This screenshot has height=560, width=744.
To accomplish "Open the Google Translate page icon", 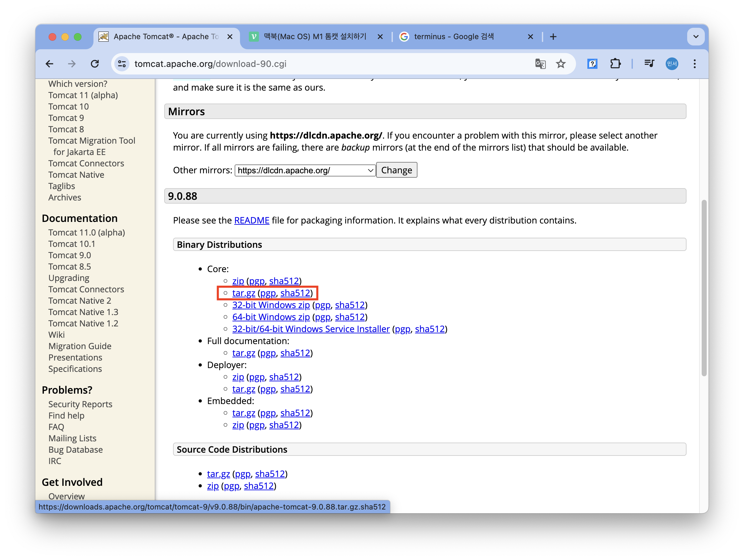I will click(x=540, y=64).
